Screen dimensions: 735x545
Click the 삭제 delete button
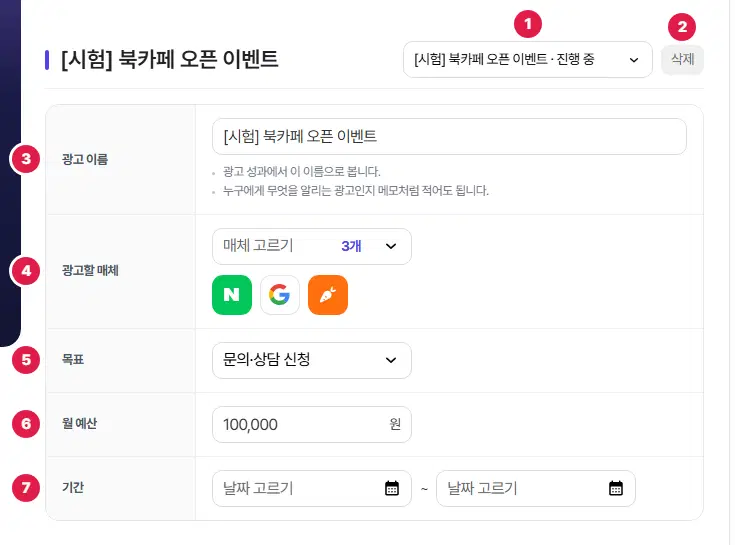[682, 60]
